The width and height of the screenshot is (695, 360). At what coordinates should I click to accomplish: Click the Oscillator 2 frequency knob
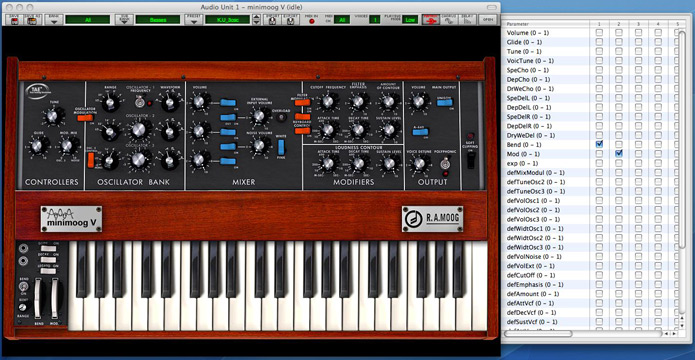[139, 130]
